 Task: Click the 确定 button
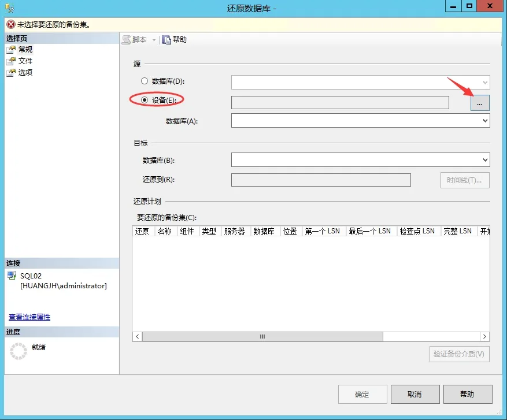[x=362, y=394]
